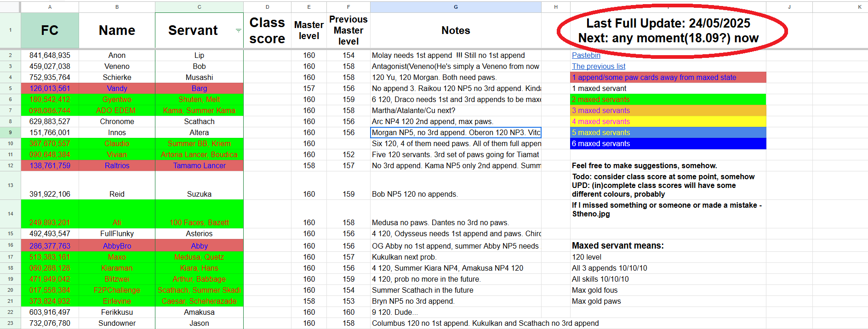Click the Ferikkusu name cell
The height and width of the screenshot is (329, 868).
coord(117,312)
